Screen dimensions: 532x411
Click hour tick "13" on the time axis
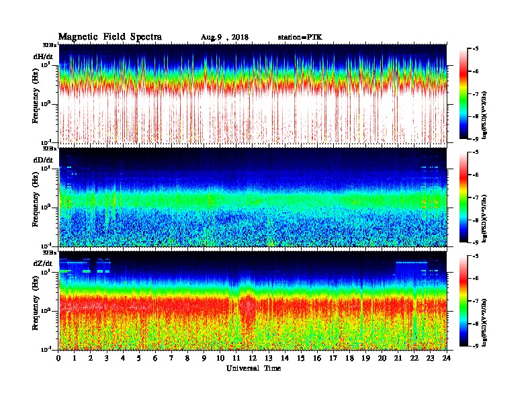(269, 359)
